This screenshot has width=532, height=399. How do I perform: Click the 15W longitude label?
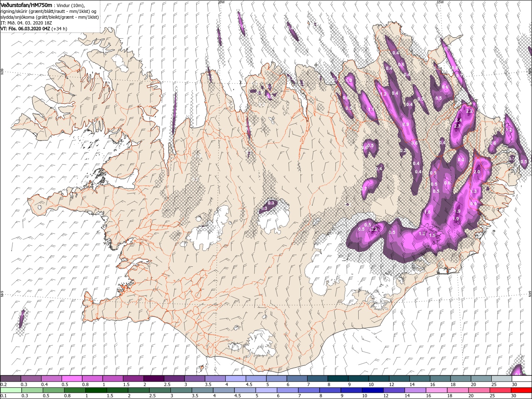point(440,2)
